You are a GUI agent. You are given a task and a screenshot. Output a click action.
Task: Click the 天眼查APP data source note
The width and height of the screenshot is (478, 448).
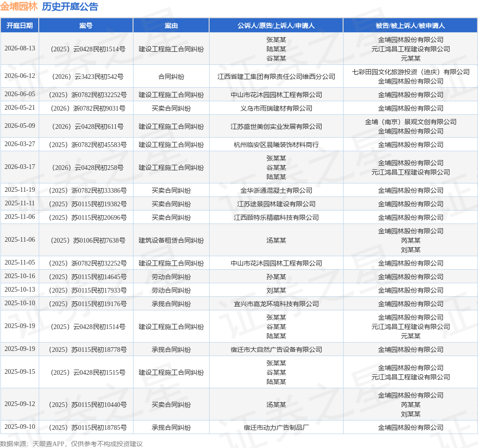71,444
